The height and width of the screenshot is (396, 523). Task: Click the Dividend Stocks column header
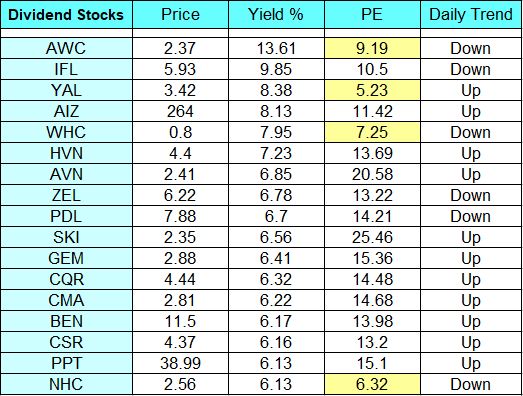point(66,15)
